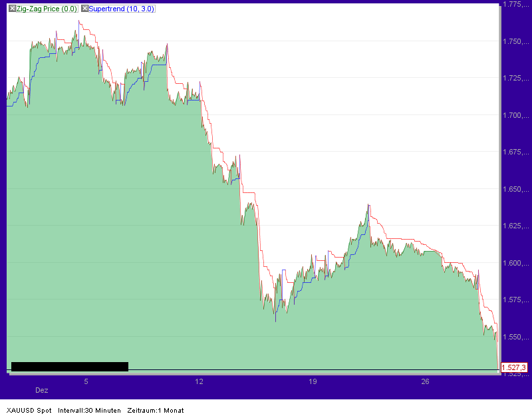Click XAUUSD Spot in the status bar

tap(30, 411)
